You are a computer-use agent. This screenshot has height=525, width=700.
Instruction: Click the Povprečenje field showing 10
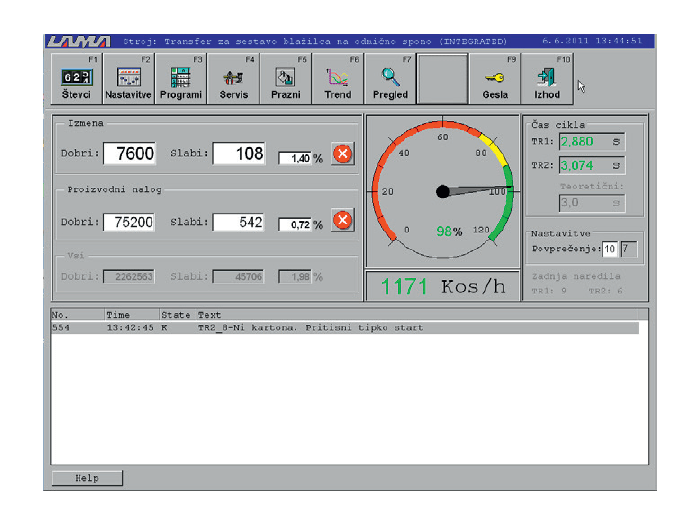(x=610, y=249)
